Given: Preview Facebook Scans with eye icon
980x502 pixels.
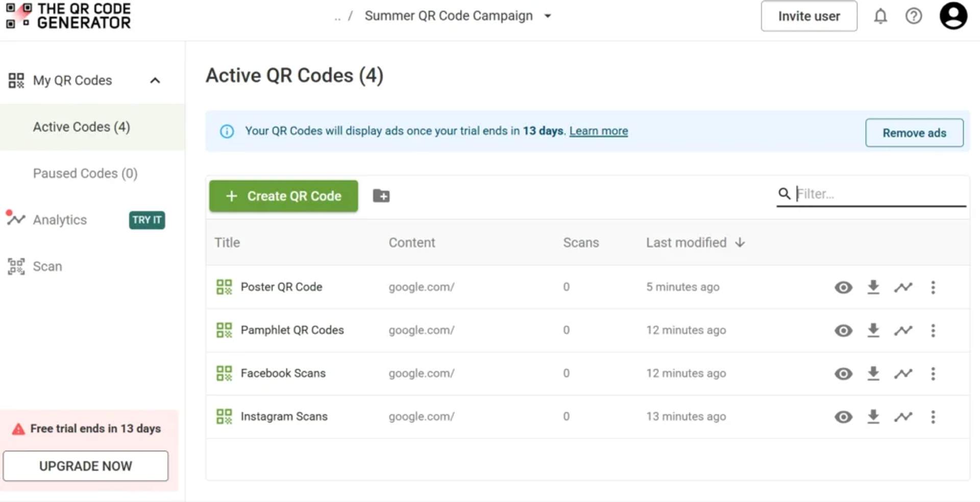Looking at the screenshot, I should click(x=843, y=374).
